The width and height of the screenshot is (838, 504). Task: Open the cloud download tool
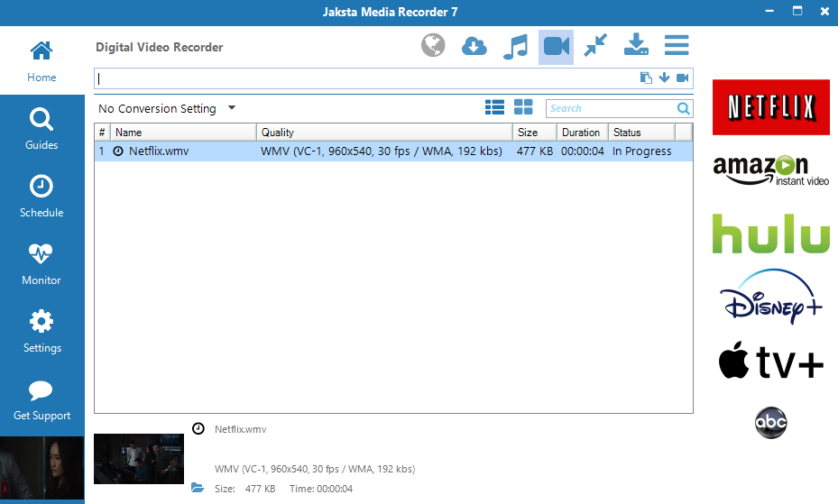(x=474, y=46)
